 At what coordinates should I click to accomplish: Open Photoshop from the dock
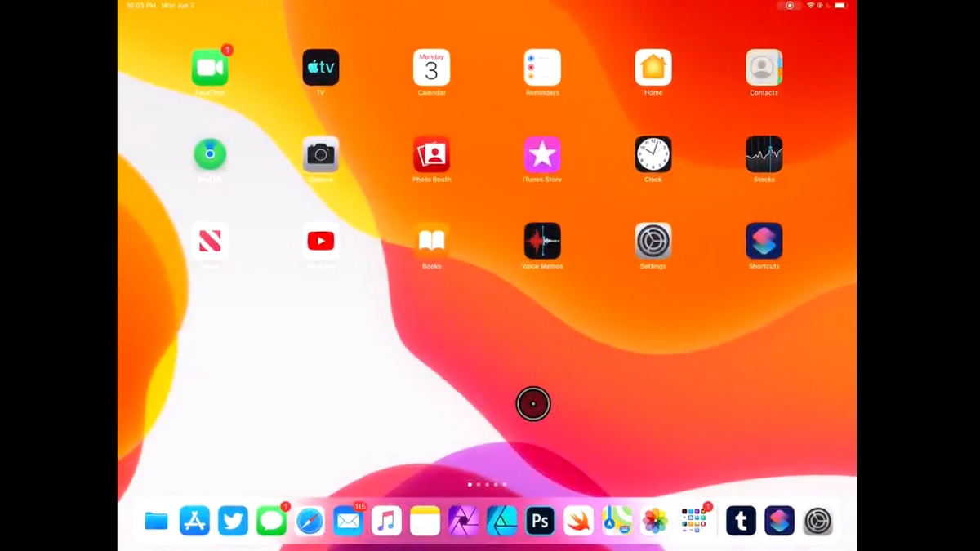tap(540, 520)
